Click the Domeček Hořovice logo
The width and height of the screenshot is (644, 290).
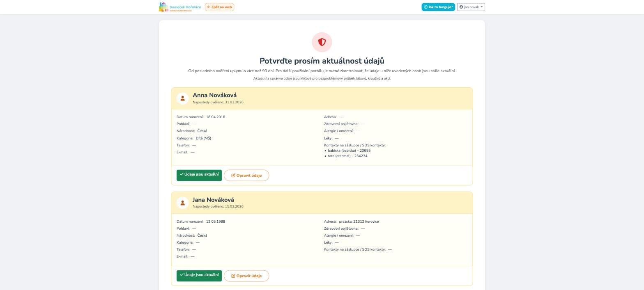pos(180,7)
